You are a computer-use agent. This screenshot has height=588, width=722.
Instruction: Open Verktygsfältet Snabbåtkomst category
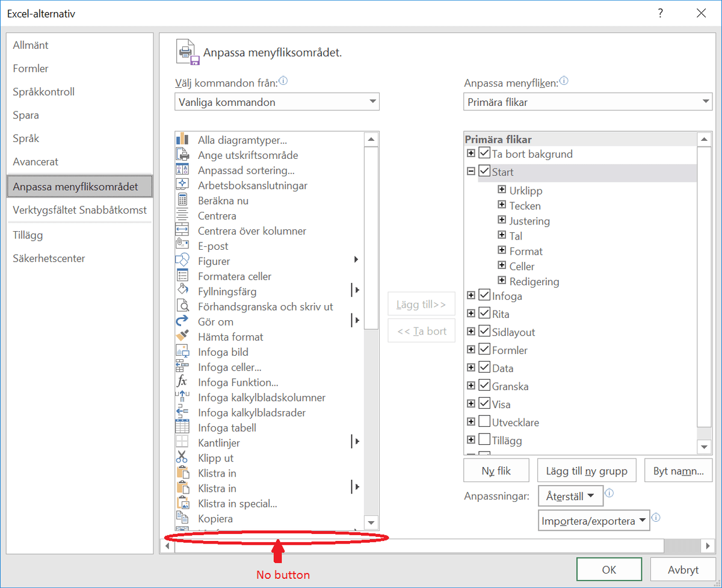point(80,210)
